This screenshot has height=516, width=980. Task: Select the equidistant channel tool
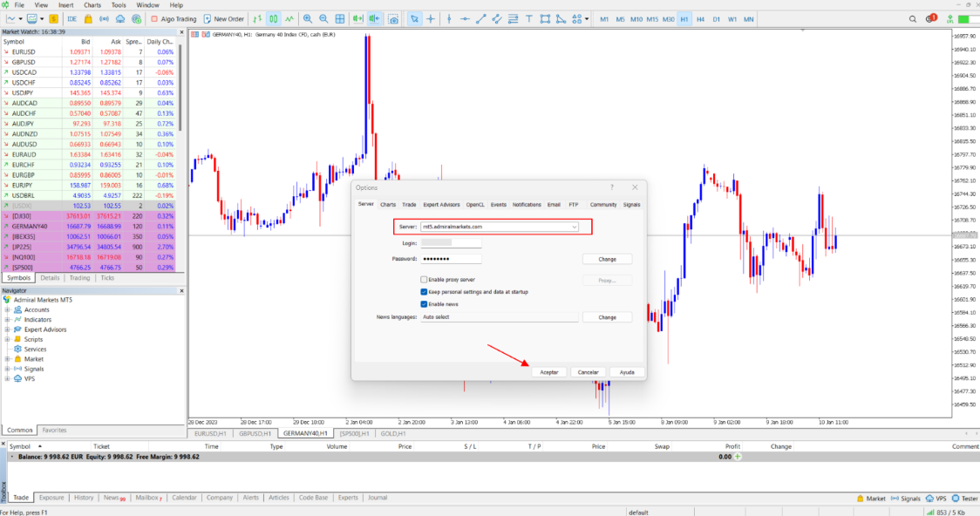click(497, 19)
